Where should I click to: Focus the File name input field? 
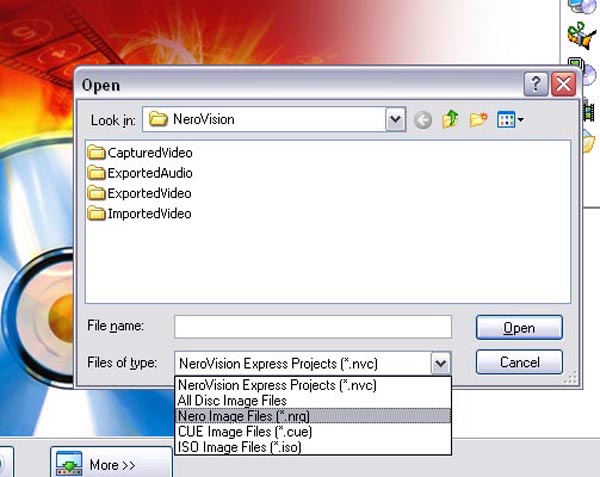coord(313,326)
